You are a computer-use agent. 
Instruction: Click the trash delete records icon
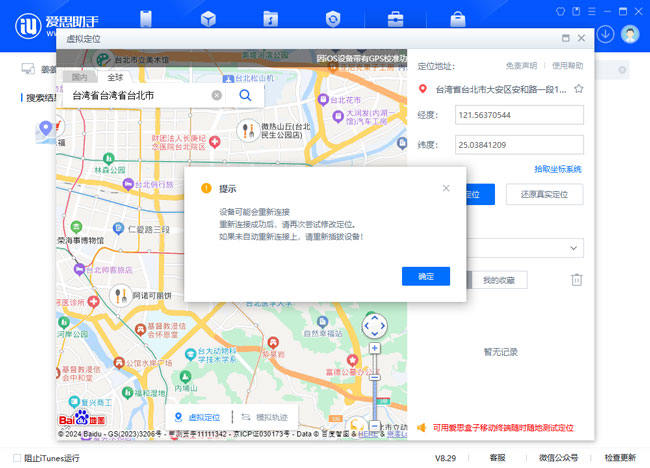pos(577,280)
